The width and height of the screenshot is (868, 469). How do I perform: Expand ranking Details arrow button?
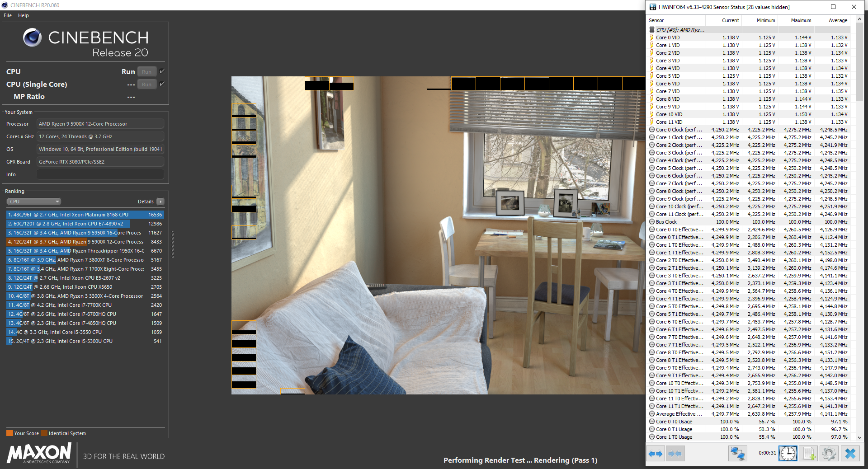tap(160, 202)
